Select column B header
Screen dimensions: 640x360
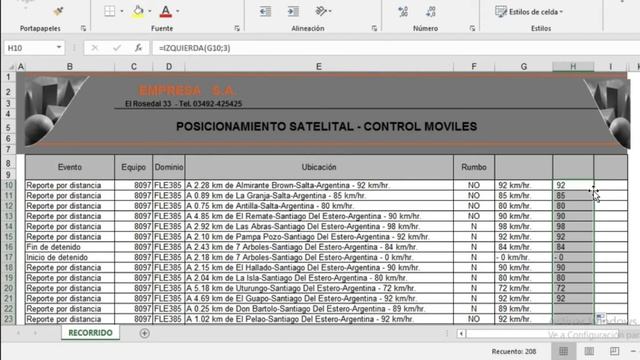pyautogui.click(x=70, y=67)
